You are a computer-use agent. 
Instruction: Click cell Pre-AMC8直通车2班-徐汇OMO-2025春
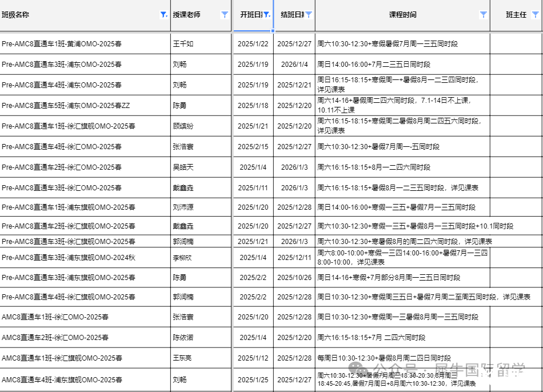(85, 167)
